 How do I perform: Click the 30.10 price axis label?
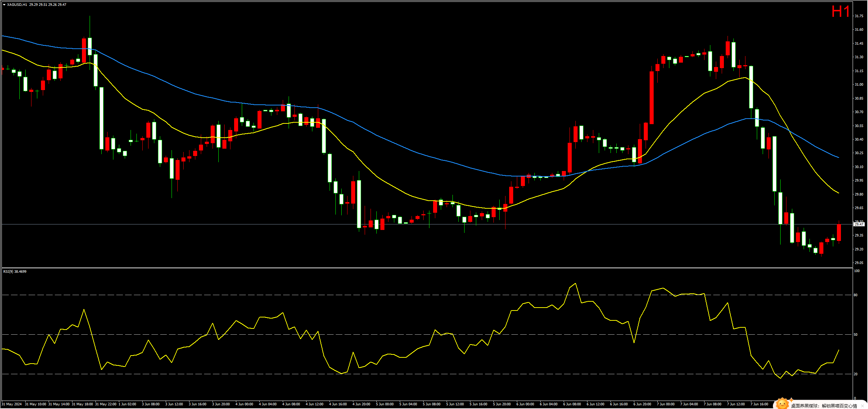[859, 167]
